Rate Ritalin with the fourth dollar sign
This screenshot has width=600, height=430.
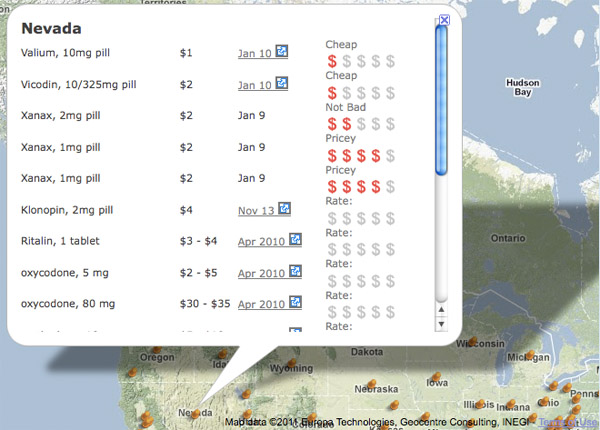click(x=376, y=249)
